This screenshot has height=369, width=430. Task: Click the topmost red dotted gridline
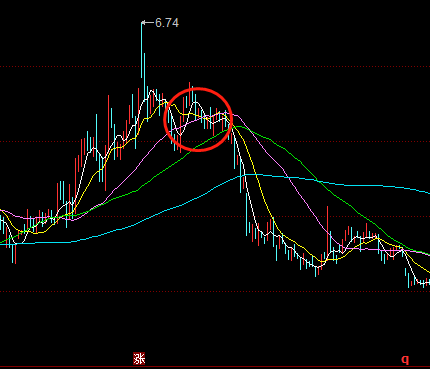pyautogui.click(x=215, y=67)
